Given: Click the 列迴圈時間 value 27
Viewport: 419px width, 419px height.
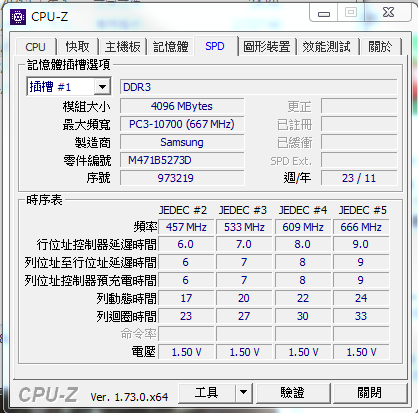Looking at the screenshot, I should coord(244,316).
